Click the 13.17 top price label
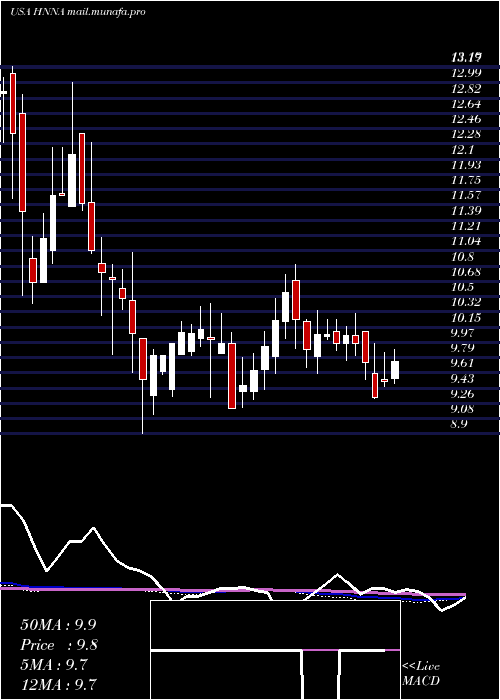Viewport: 500px width, 700px height. click(467, 57)
